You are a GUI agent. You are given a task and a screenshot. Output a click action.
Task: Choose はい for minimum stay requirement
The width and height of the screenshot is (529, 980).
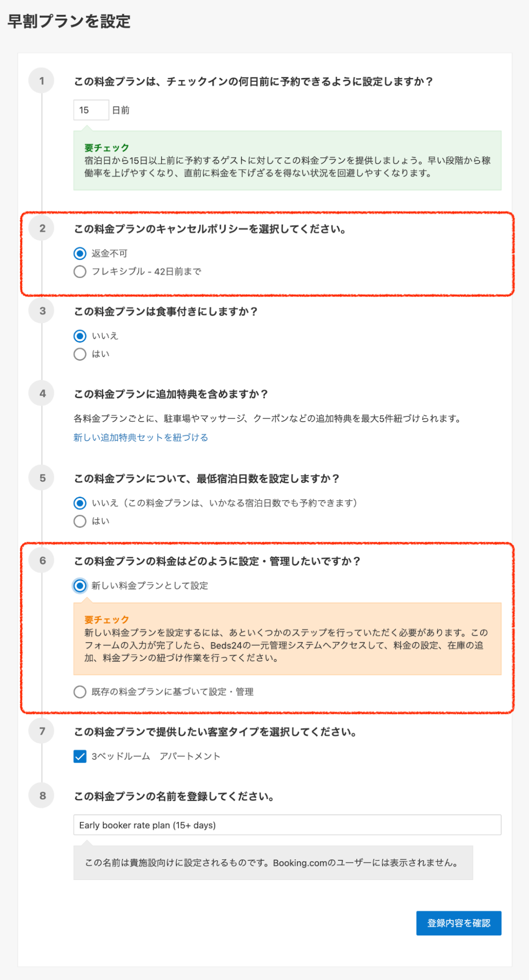pyautogui.click(x=80, y=521)
